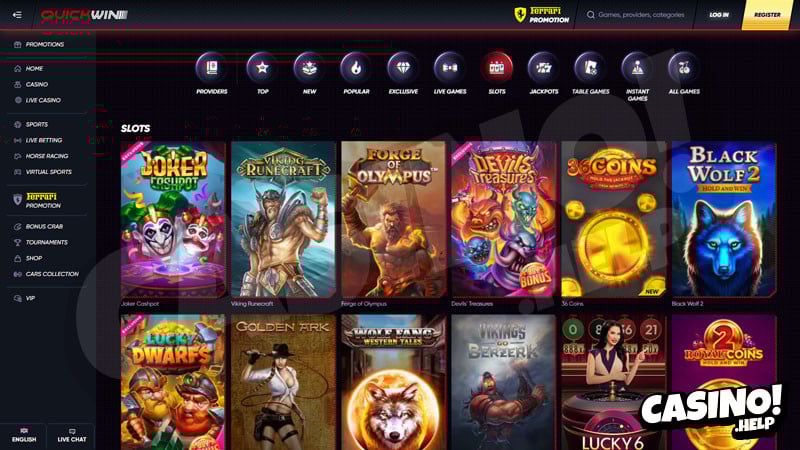Open the Viking Runecraft slot thumbnail
The image size is (800, 450).
coord(283,219)
